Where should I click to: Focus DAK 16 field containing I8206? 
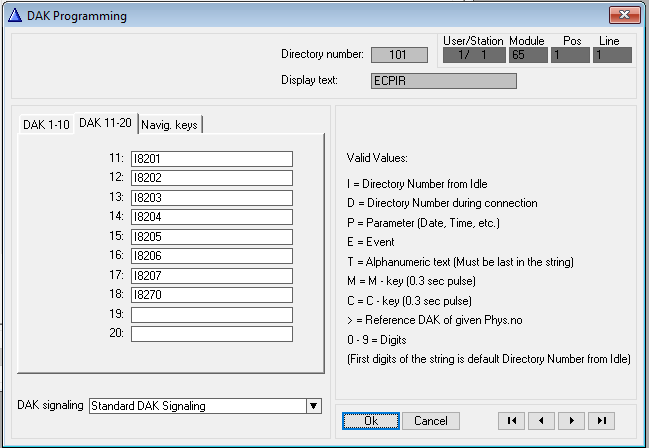212,255
